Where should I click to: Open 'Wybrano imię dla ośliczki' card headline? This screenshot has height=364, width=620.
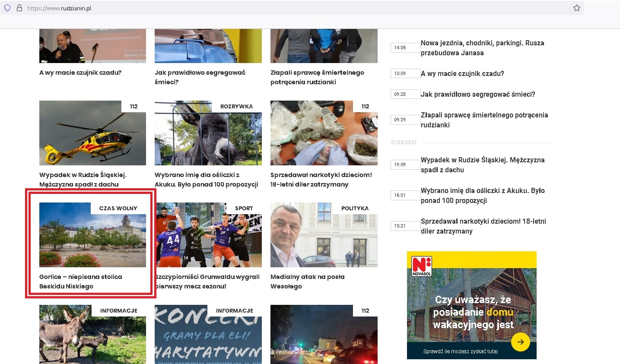tap(207, 180)
